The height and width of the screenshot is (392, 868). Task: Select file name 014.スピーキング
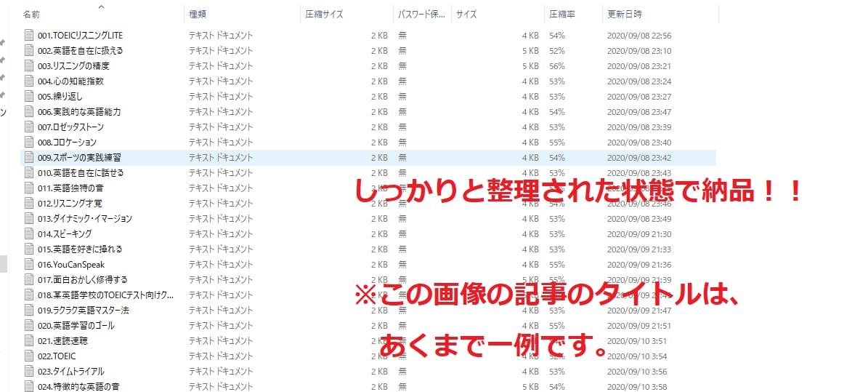coord(65,233)
